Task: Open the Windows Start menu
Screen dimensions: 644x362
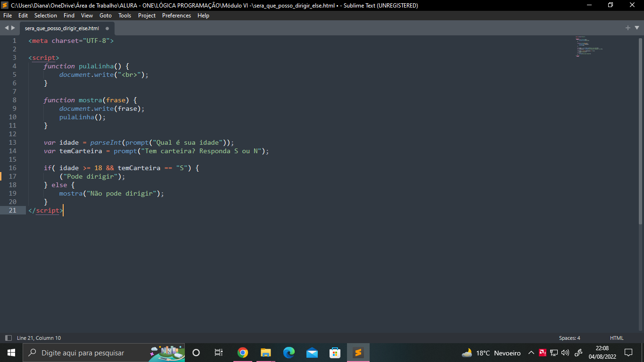Action: 11,353
